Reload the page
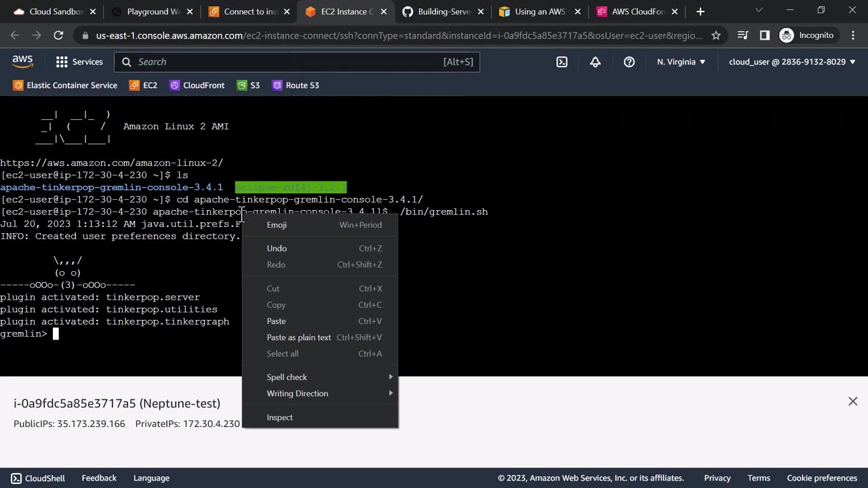The width and height of the screenshot is (868, 488). 58,35
